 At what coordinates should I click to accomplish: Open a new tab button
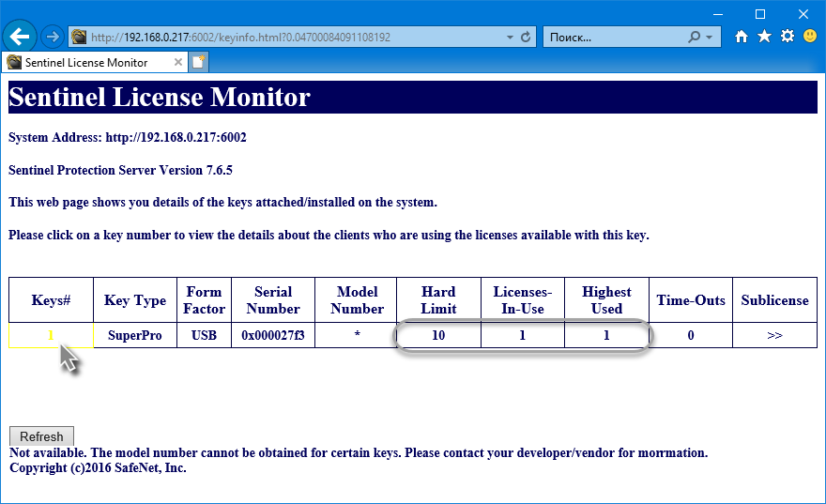(199, 62)
